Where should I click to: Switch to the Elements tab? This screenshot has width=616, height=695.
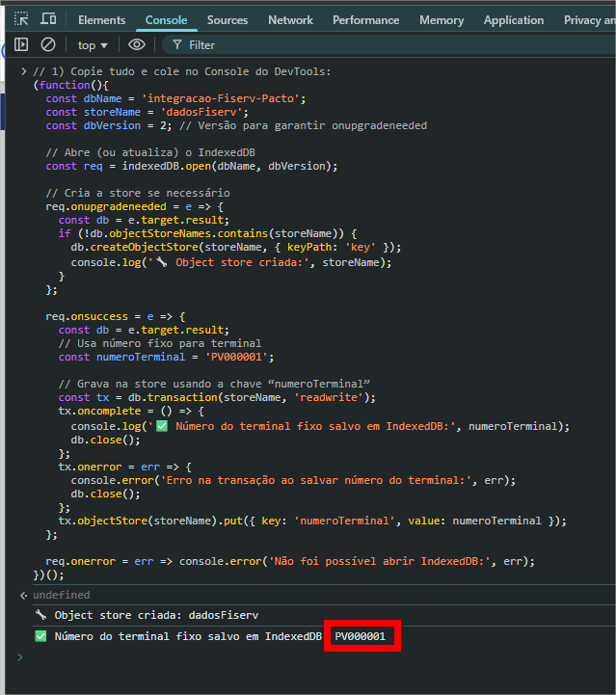tap(101, 19)
